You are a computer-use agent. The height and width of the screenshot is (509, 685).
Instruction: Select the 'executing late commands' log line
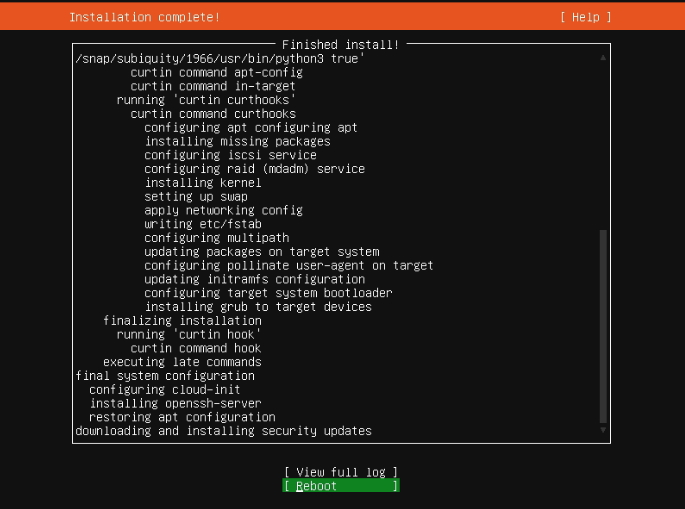point(182,362)
